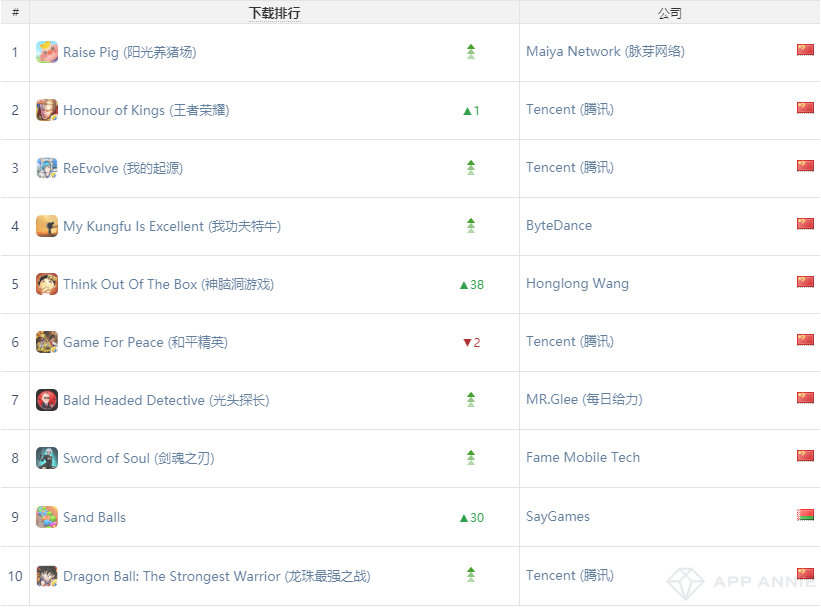Click the Game For Peace app icon
The width and height of the screenshot is (821, 608).
coord(47,342)
